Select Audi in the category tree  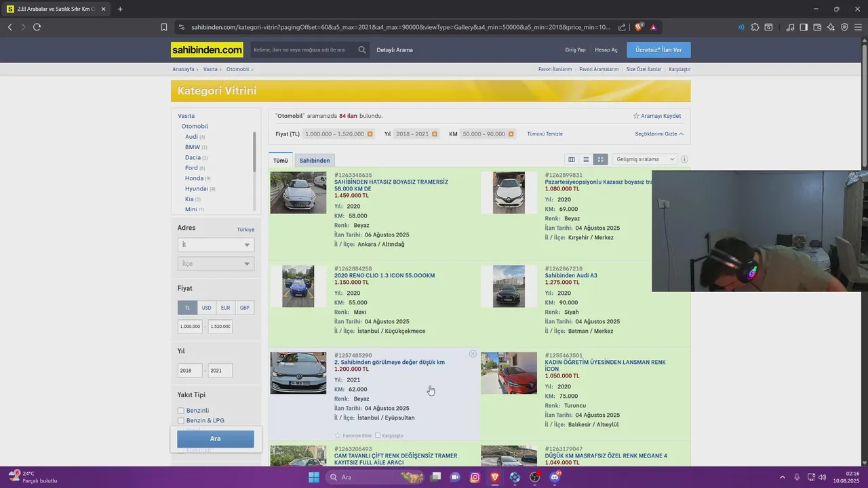(x=191, y=137)
